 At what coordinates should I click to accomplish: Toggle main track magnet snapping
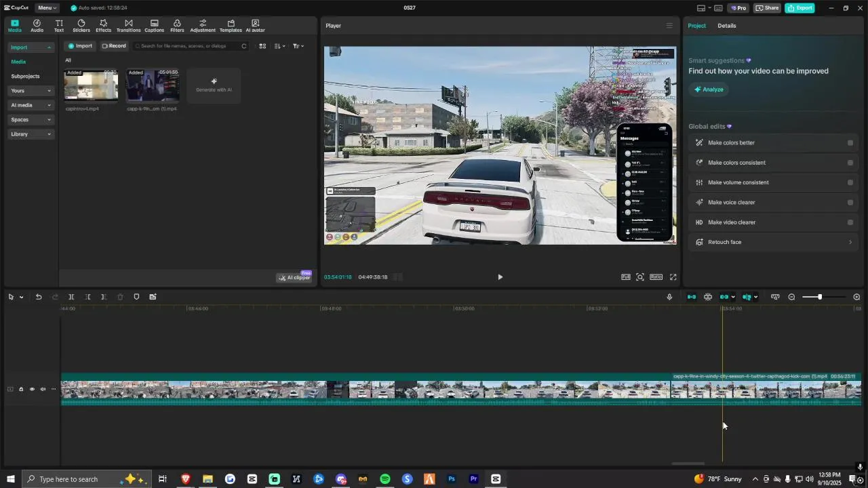click(x=692, y=297)
